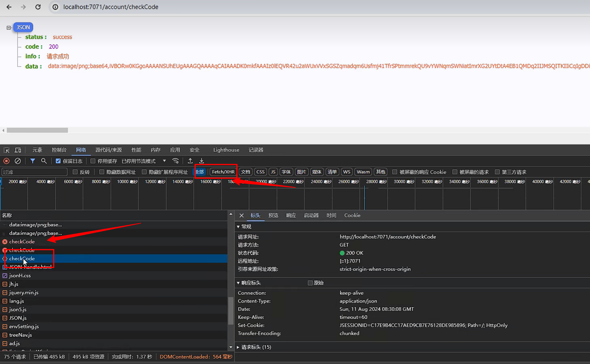Reload the browser page
590x364 pixels.
click(x=38, y=7)
